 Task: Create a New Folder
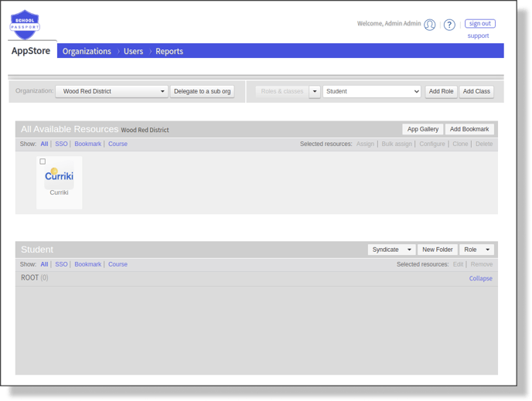coord(438,250)
